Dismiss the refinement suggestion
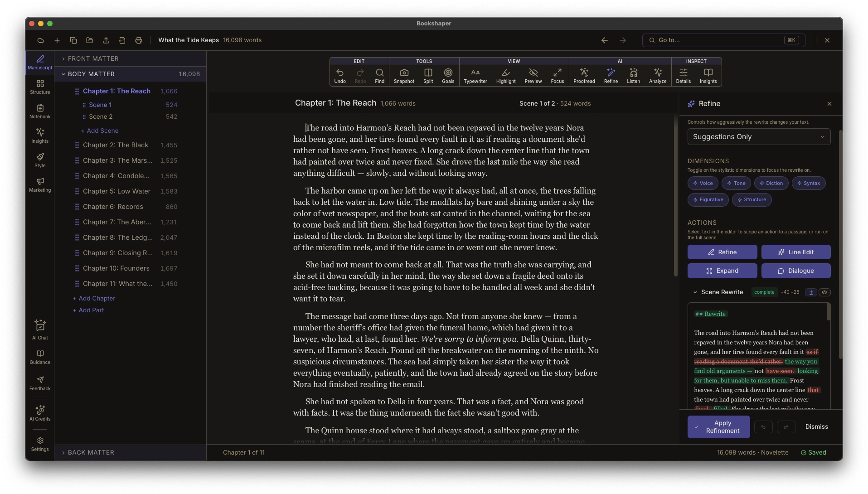The height and width of the screenshot is (494, 868). coord(816,427)
